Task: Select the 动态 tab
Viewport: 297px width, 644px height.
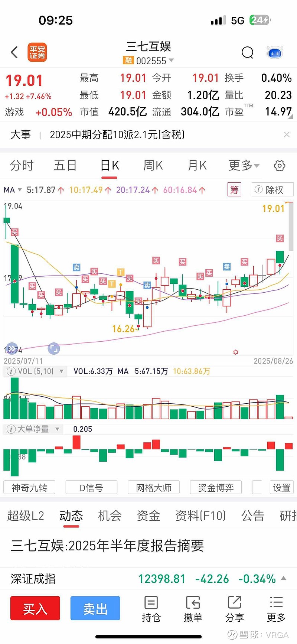Action: pos(71,515)
